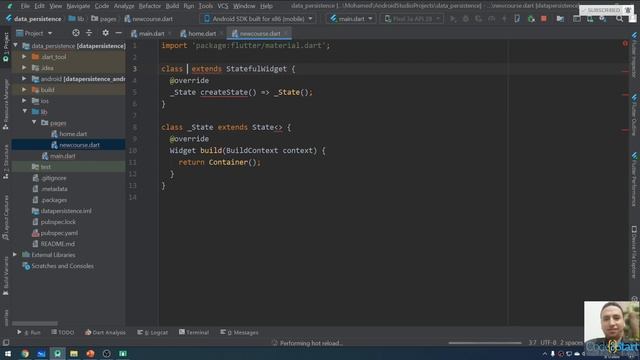Open the Refactor menu
Viewport: 640px width, 360px height.
pos(149,6)
